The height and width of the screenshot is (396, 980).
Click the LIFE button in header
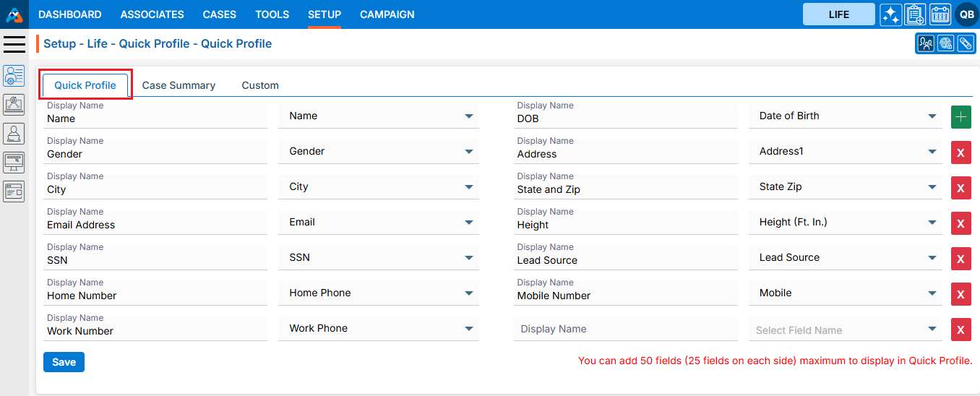tap(838, 14)
